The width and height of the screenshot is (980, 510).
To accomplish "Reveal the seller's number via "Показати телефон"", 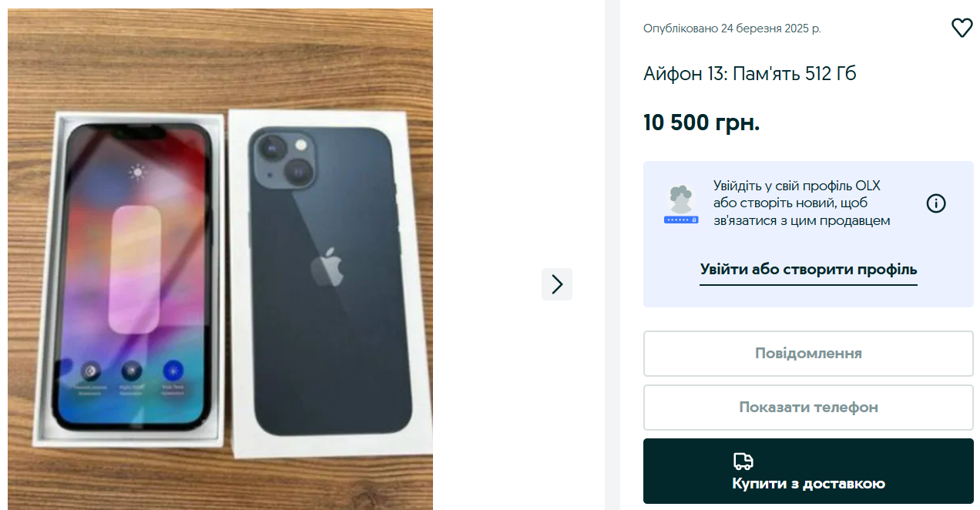I will point(808,408).
